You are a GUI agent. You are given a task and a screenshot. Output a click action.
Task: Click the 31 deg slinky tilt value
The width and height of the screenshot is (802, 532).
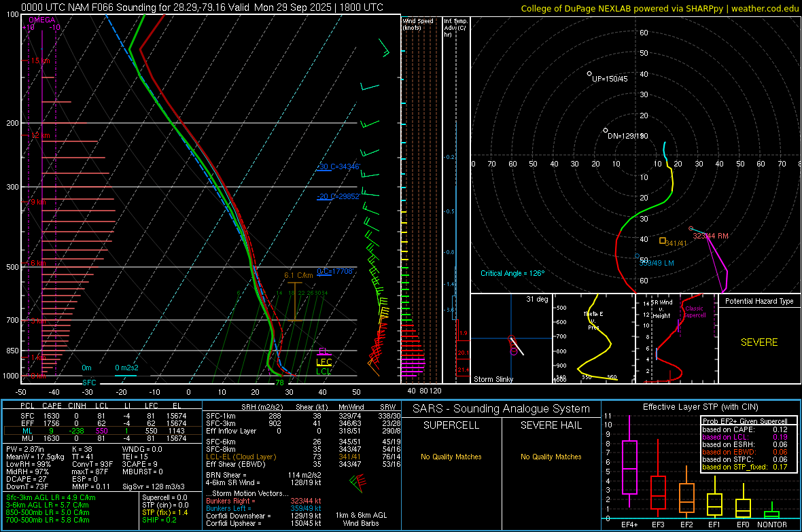coord(537,299)
